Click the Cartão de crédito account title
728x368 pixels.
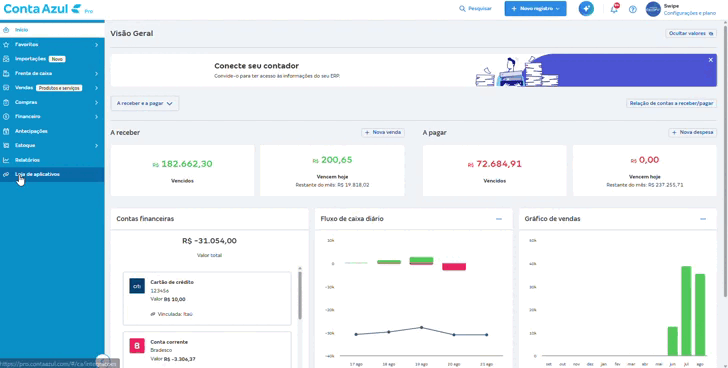pyautogui.click(x=172, y=282)
